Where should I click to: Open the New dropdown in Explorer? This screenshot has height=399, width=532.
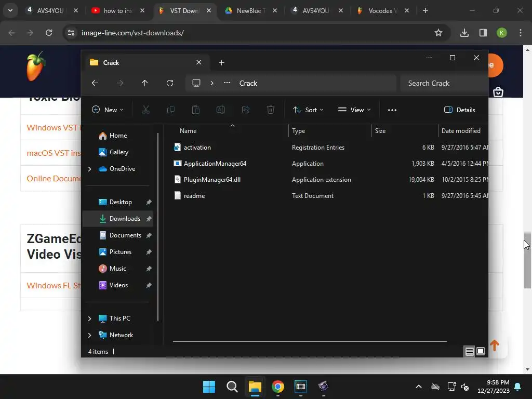(108, 110)
